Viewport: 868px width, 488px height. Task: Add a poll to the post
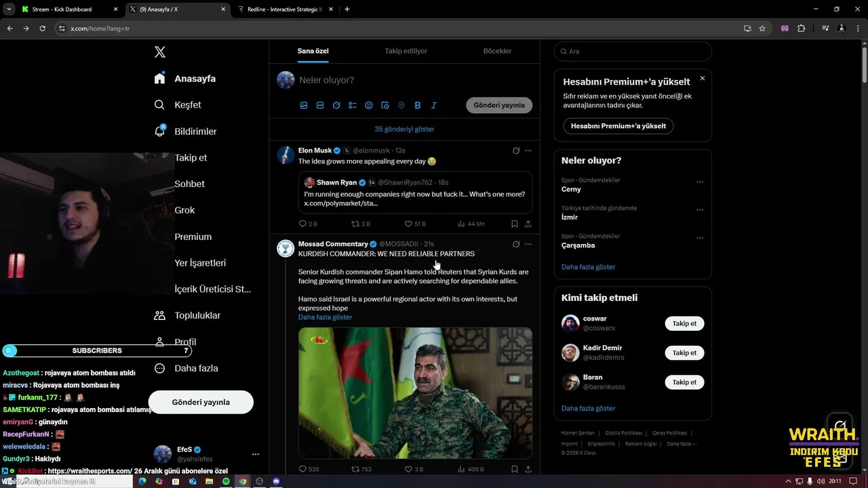tap(353, 105)
